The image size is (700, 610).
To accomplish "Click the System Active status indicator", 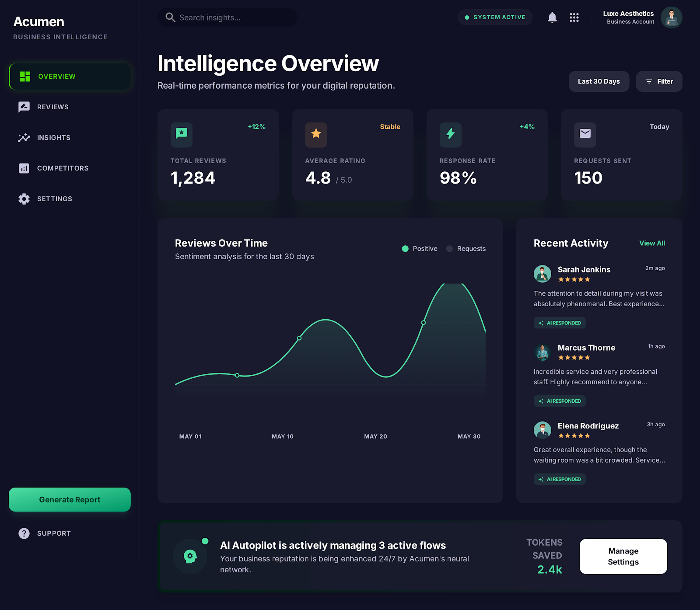I will [495, 17].
